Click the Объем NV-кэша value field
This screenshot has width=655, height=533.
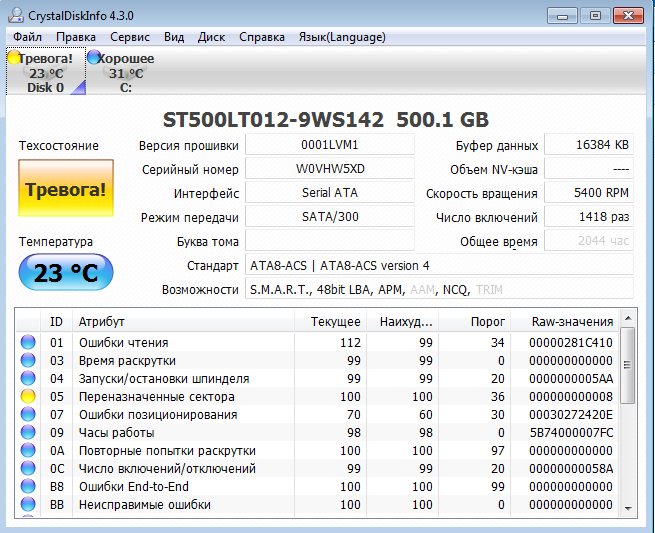point(589,169)
